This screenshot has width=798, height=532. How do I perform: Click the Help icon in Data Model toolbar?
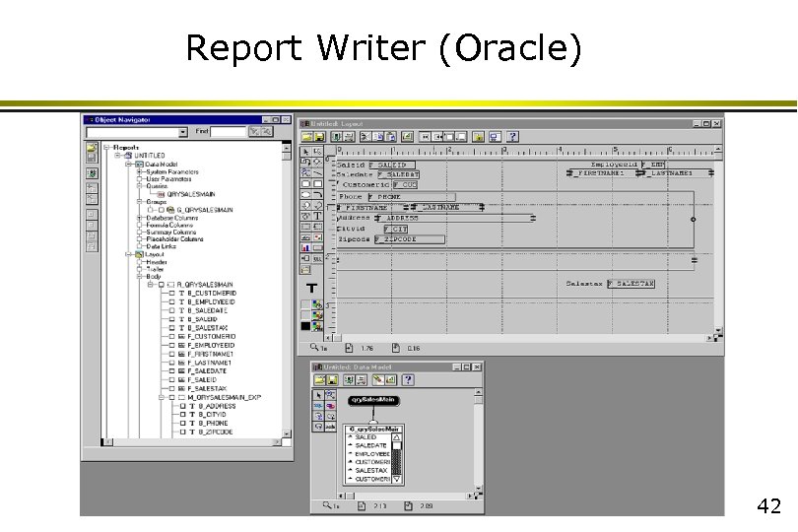click(x=408, y=379)
